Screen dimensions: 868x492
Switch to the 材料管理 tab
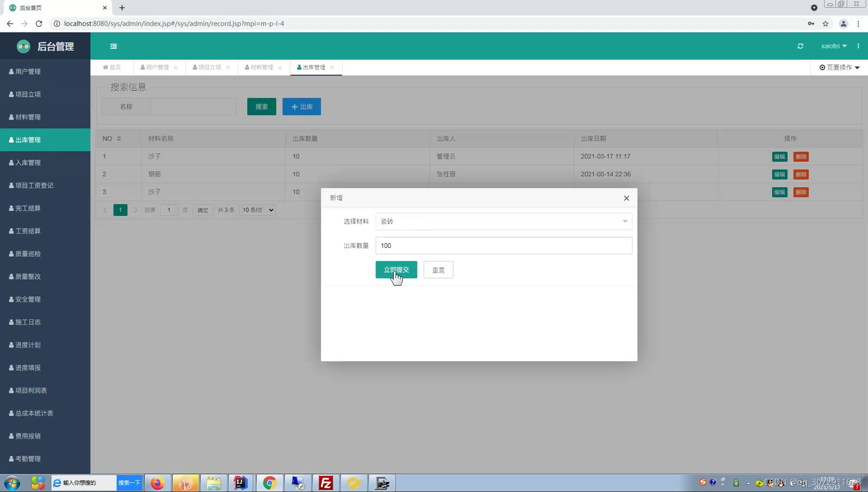click(x=259, y=67)
